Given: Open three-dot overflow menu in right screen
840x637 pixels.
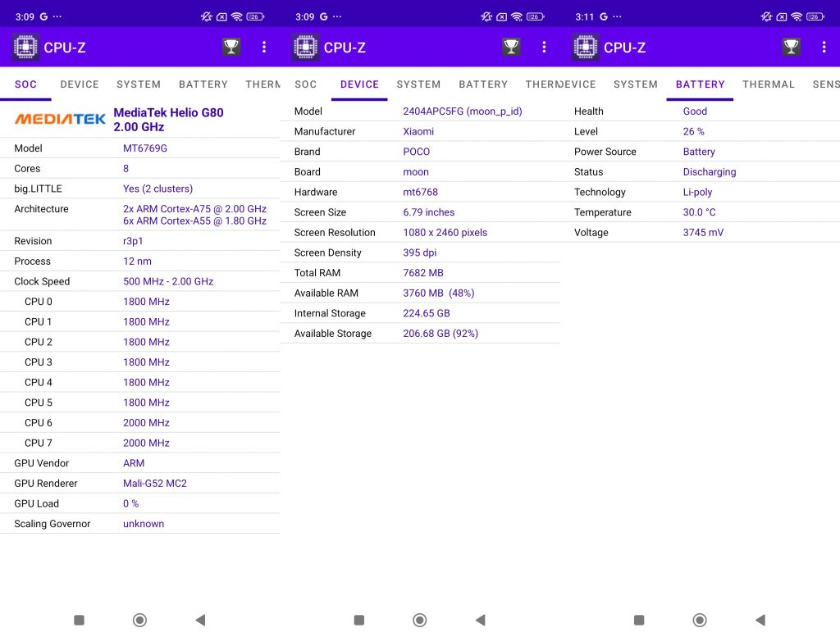Looking at the screenshot, I should click(824, 47).
